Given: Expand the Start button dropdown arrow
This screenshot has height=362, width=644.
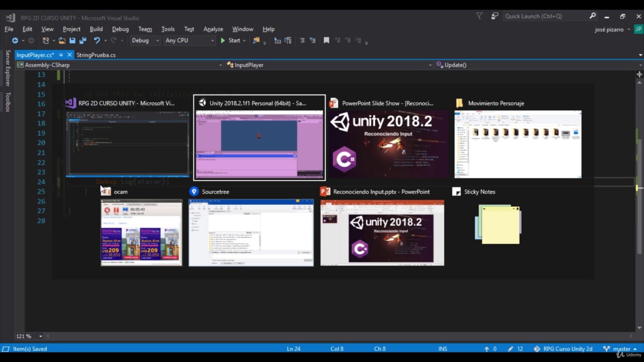Looking at the screenshot, I should point(245,41).
